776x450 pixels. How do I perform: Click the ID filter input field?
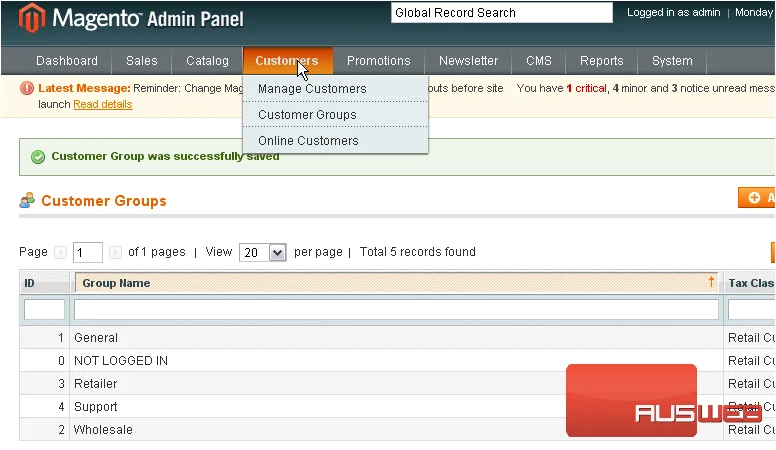click(x=44, y=309)
